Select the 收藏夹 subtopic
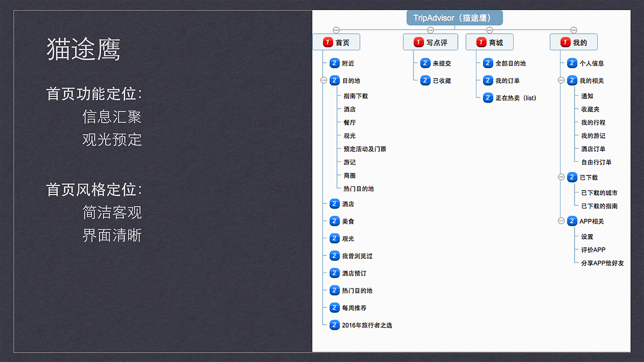This screenshot has width=644, height=362. [590, 109]
